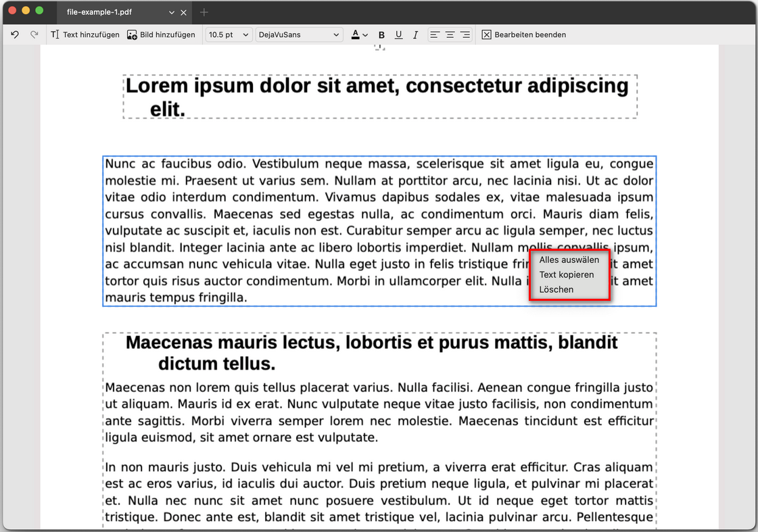Open the DejaVuSans font dropdown
This screenshot has width=758, height=532.
pyautogui.click(x=299, y=34)
